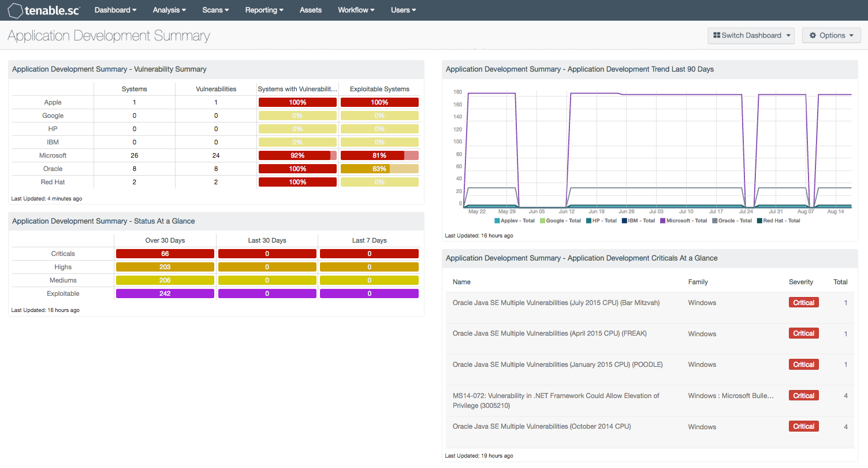Toggle Oracle - Total legend entry
The image size is (868, 468).
pos(732,221)
